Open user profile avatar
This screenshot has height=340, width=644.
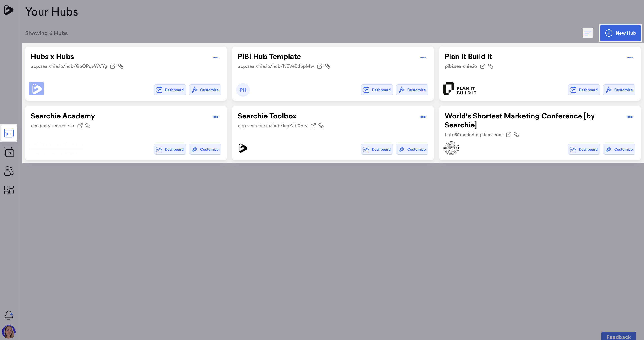pyautogui.click(x=9, y=332)
